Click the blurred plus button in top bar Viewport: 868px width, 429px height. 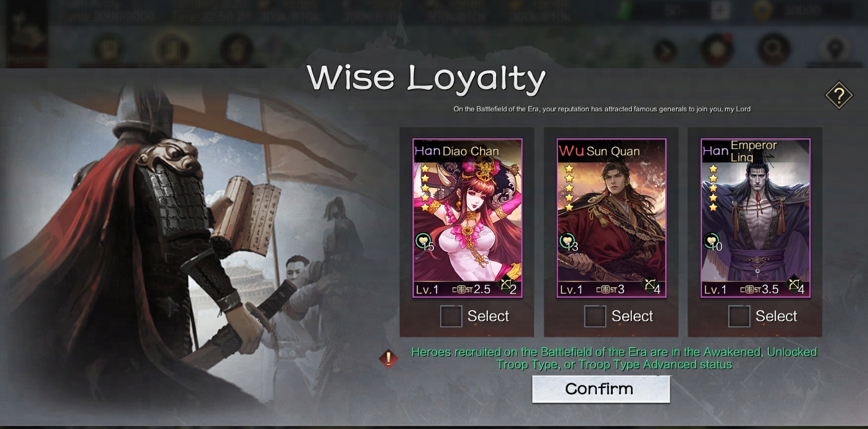[x=720, y=10]
